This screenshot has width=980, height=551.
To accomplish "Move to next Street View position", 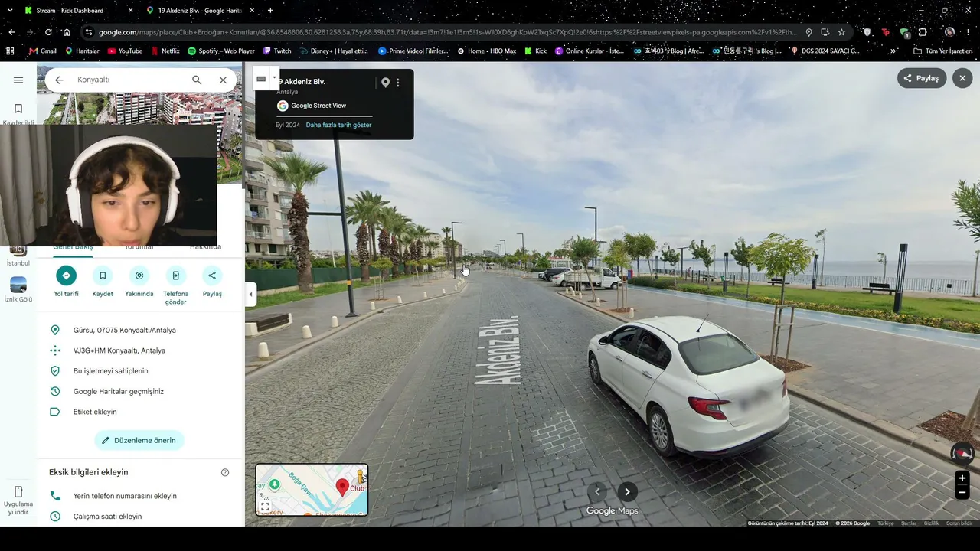I will (x=627, y=492).
